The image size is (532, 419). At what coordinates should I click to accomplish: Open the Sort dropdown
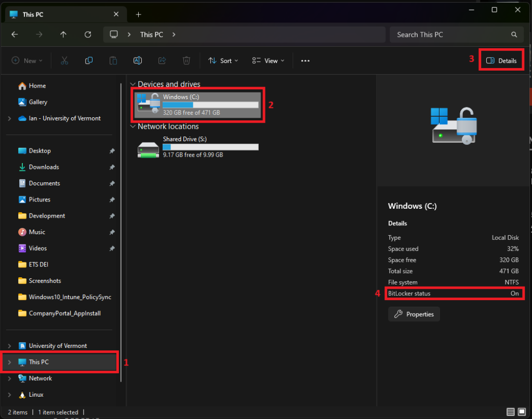coord(222,61)
